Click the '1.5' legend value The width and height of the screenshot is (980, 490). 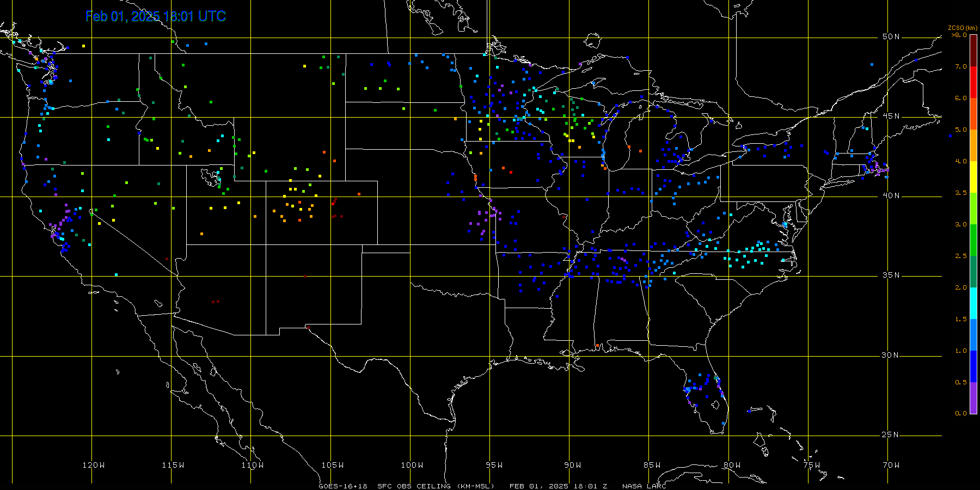(961, 319)
